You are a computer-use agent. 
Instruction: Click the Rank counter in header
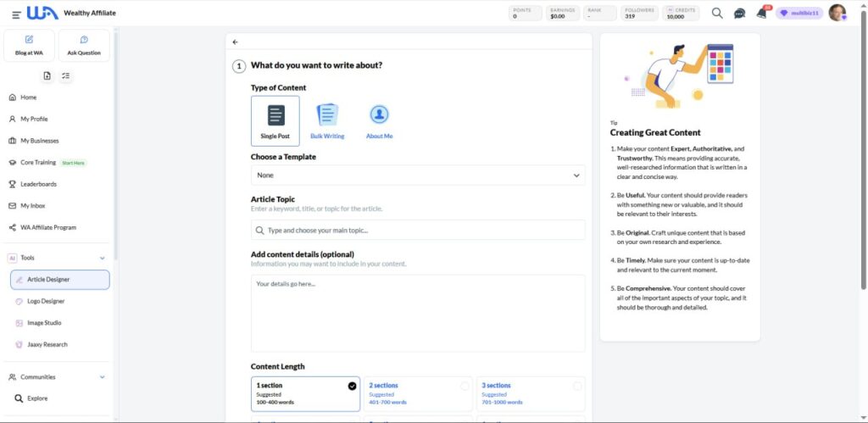tap(600, 14)
